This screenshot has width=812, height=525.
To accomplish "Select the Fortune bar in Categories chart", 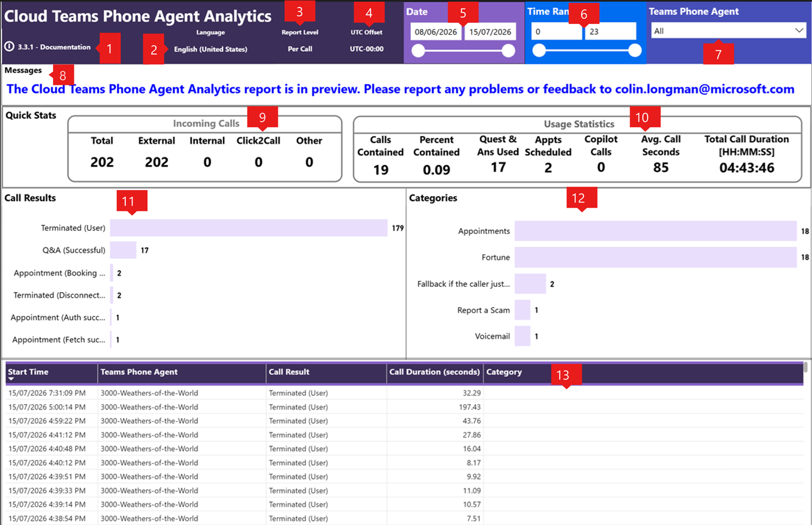I will click(656, 257).
